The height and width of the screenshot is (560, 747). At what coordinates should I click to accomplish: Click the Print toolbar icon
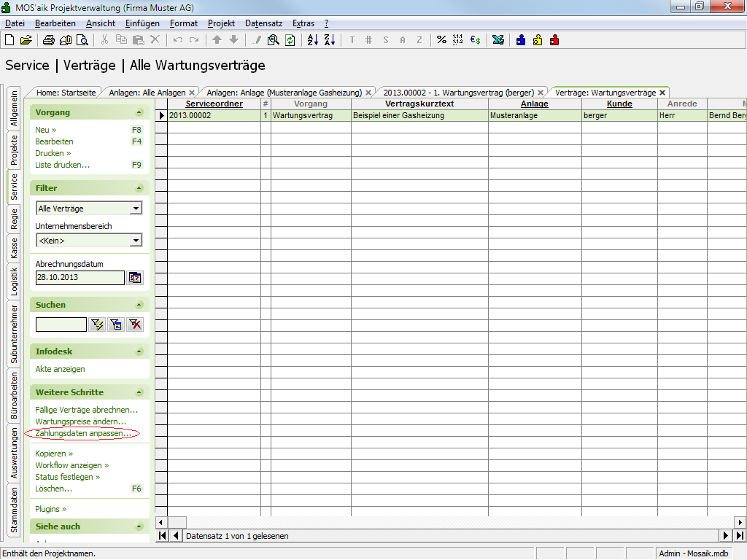click(49, 40)
